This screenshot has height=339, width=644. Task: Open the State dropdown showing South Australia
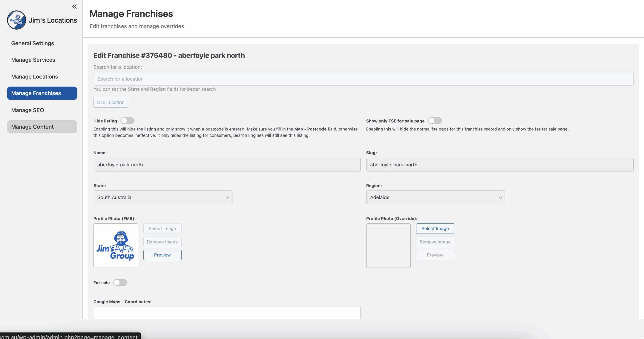pyautogui.click(x=163, y=197)
